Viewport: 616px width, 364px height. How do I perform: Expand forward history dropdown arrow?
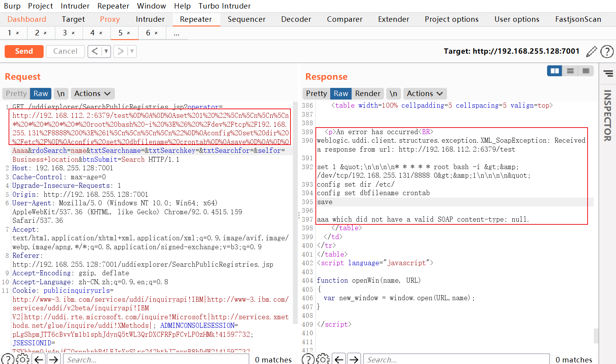tap(132, 51)
